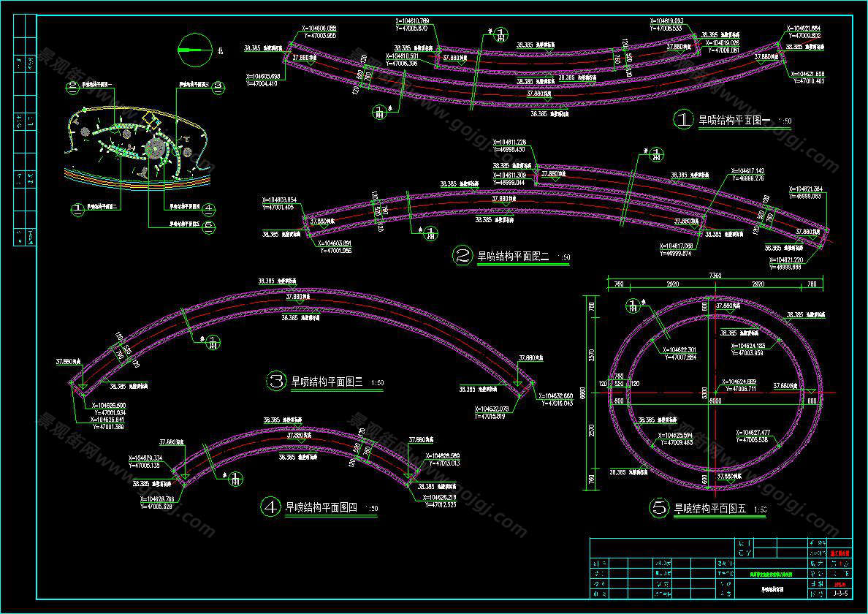
Task: Select the numbered circle 2 beside plan two title
Action: [462, 256]
